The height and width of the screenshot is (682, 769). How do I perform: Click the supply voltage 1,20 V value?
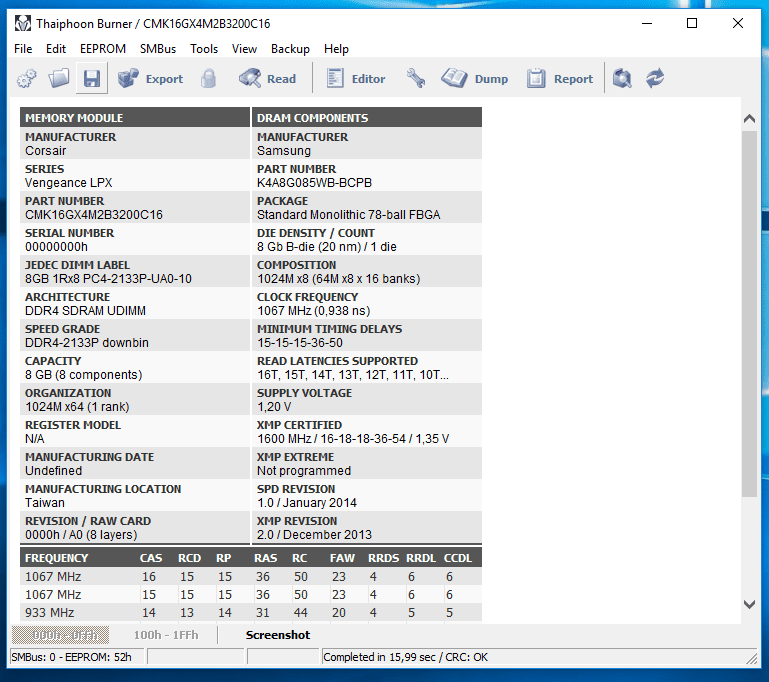click(274, 407)
